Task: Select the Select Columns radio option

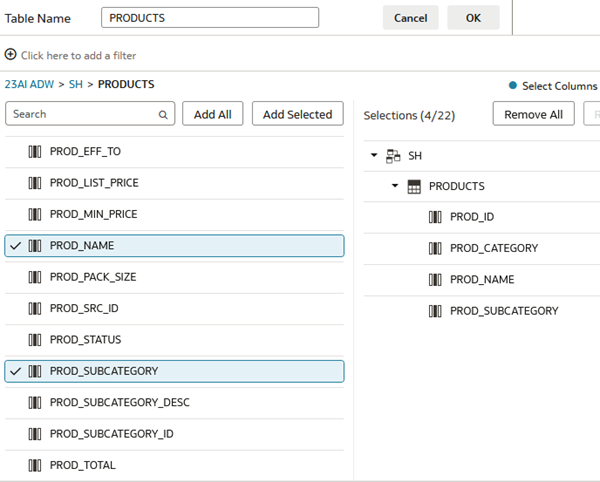Action: pyautogui.click(x=513, y=86)
